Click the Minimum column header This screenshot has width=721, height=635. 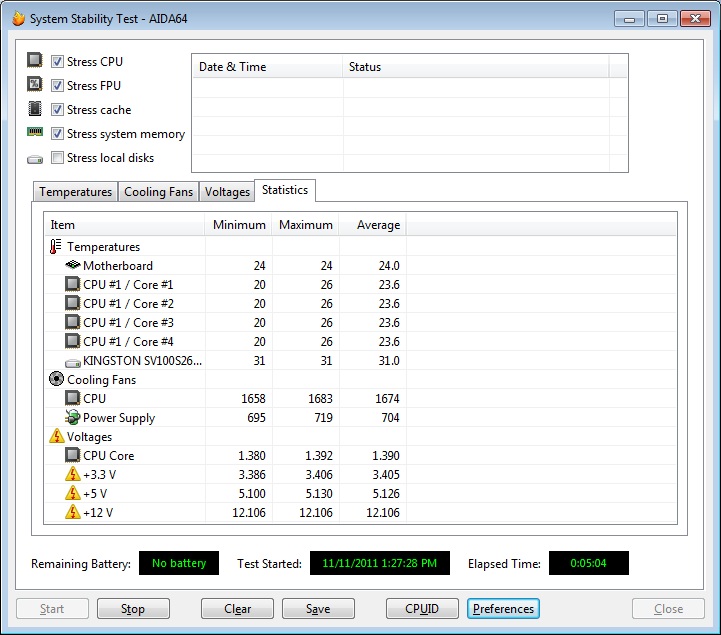[238, 225]
